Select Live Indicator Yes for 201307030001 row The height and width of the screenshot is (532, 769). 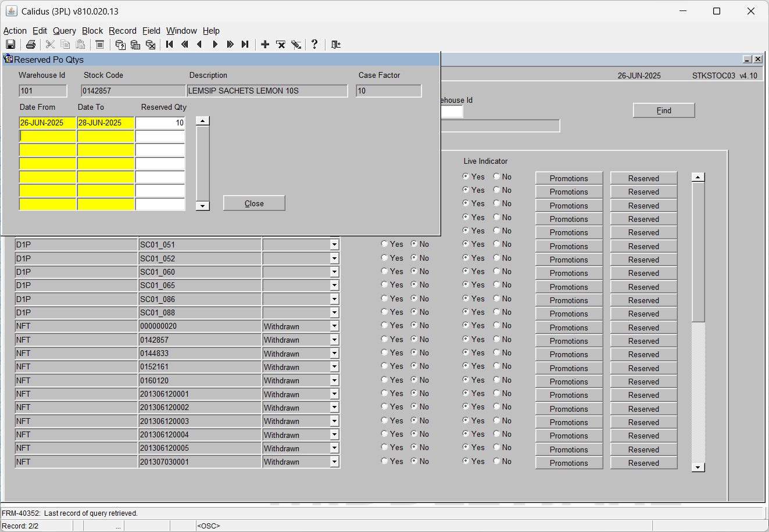coord(466,461)
